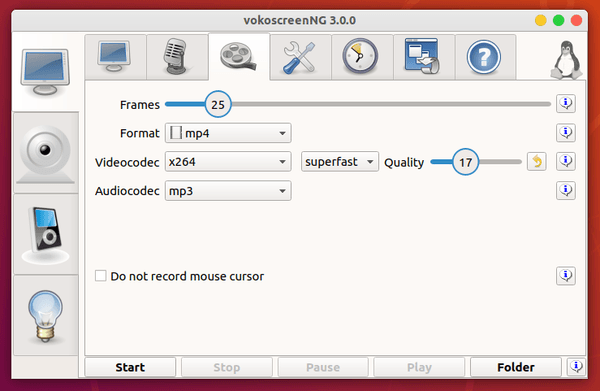Image resolution: width=600 pixels, height=391 pixels.
Task: Open the video Folder button
Action: (516, 367)
